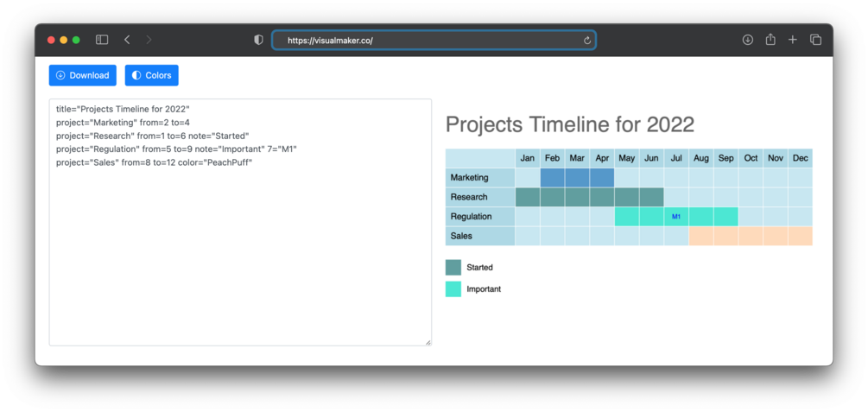868x412 pixels.
Task: Click the textarea resize handle
Action: [428, 343]
